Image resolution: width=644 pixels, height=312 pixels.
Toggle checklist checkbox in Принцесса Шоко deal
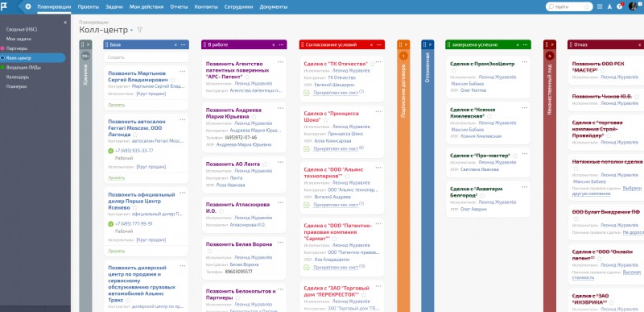(307, 148)
